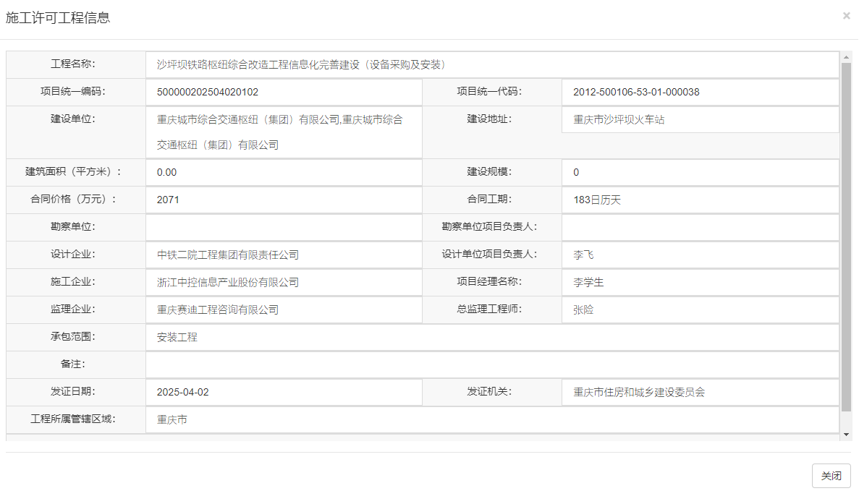
Task: Click the project manager 李学生 field
Action: pyautogui.click(x=581, y=282)
